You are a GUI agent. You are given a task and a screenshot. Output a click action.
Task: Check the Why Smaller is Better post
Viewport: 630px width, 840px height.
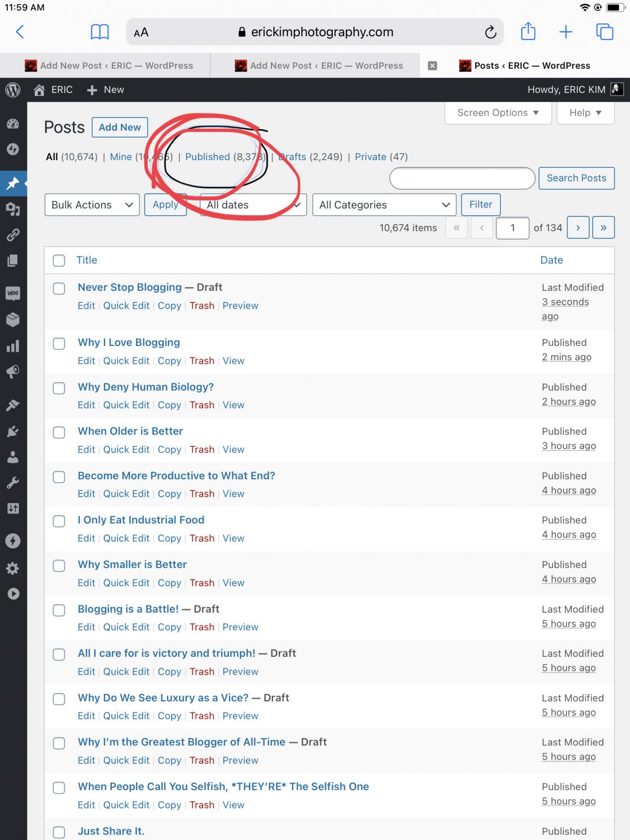59,565
